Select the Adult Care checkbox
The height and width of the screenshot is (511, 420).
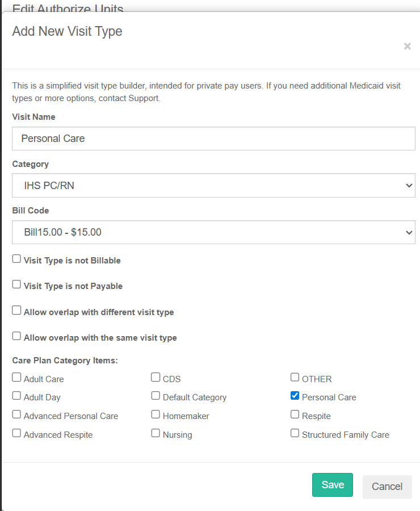(17, 378)
